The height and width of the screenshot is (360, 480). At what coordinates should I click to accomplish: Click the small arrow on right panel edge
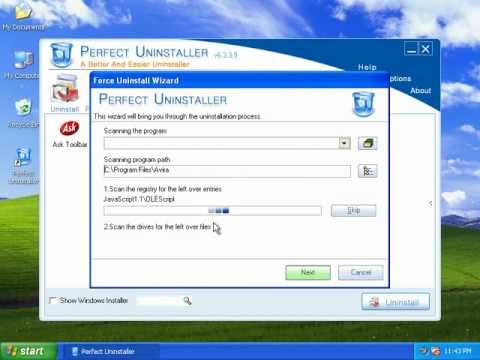click(430, 203)
